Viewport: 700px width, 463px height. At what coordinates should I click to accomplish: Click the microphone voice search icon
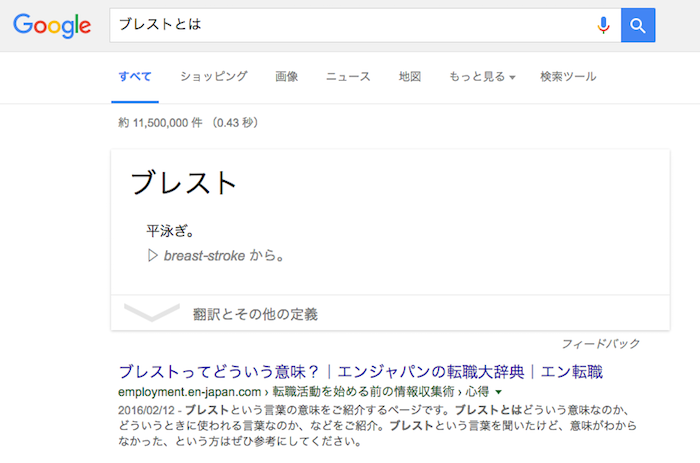(x=603, y=25)
